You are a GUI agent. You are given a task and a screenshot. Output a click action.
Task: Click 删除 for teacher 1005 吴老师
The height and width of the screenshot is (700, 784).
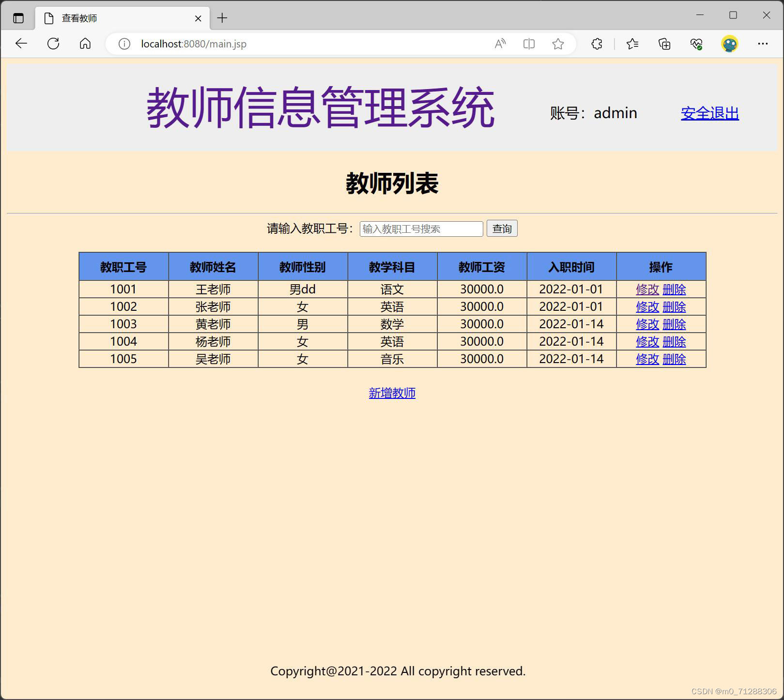(674, 359)
